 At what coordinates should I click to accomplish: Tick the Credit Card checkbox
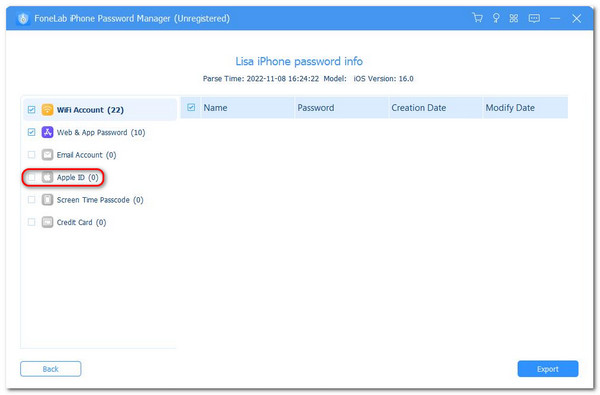31,222
